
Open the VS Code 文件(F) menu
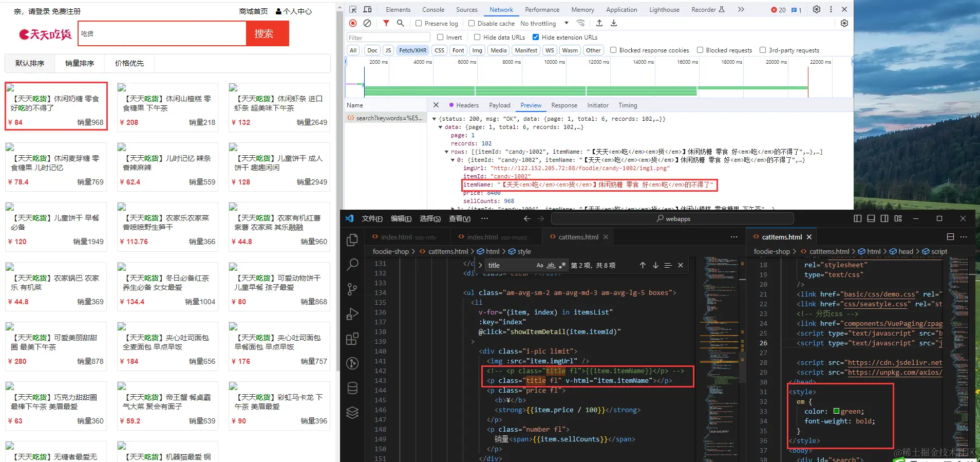372,218
